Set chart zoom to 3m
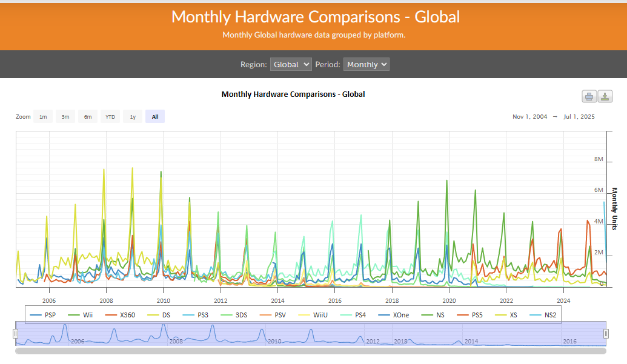The height and width of the screenshot is (364, 627). tap(65, 117)
